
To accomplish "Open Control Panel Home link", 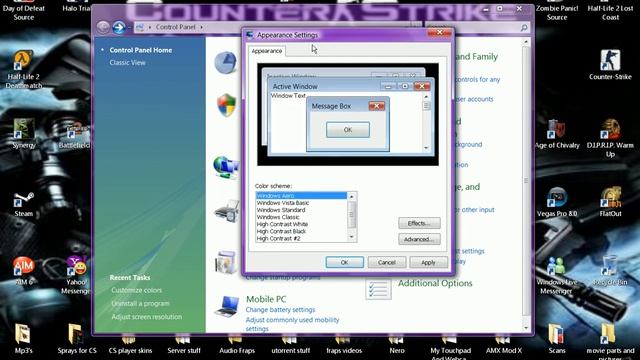I will tap(140, 50).
